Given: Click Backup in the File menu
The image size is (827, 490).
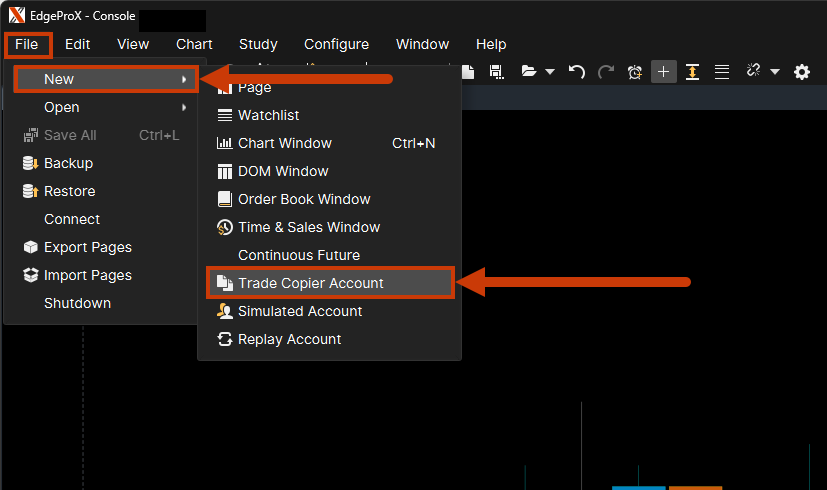Looking at the screenshot, I should [68, 163].
